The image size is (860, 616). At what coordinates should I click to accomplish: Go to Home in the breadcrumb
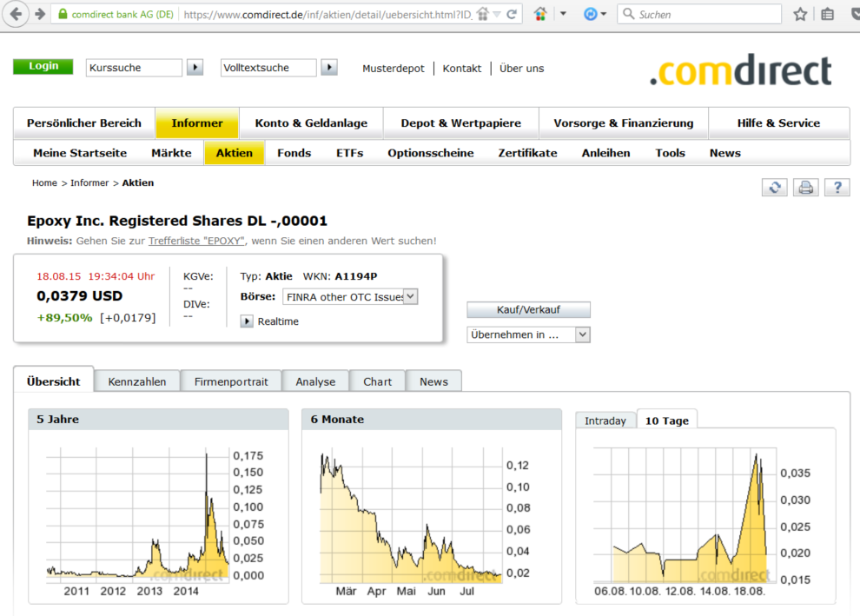tap(44, 182)
